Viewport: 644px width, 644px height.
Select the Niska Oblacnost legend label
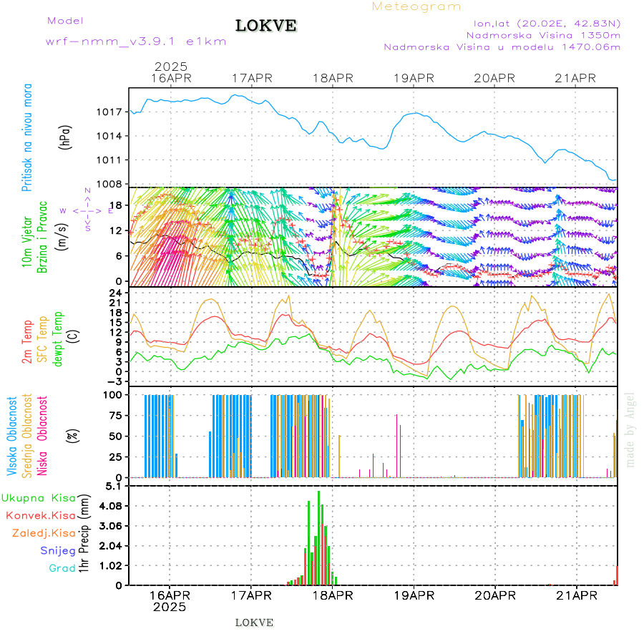[x=42, y=436]
